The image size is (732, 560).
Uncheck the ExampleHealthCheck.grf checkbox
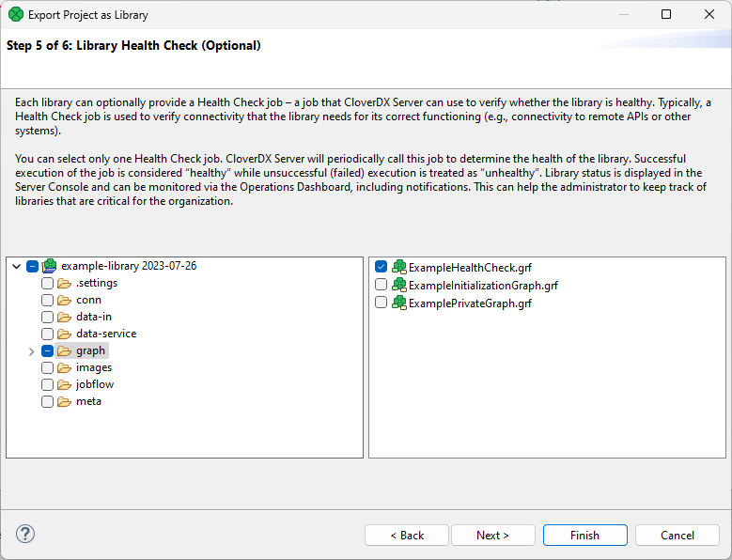click(x=381, y=268)
